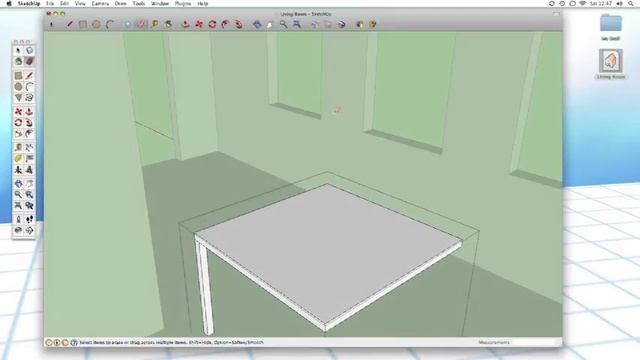
Task: Click Tape Measure in the top toolbar
Action: 155,24
